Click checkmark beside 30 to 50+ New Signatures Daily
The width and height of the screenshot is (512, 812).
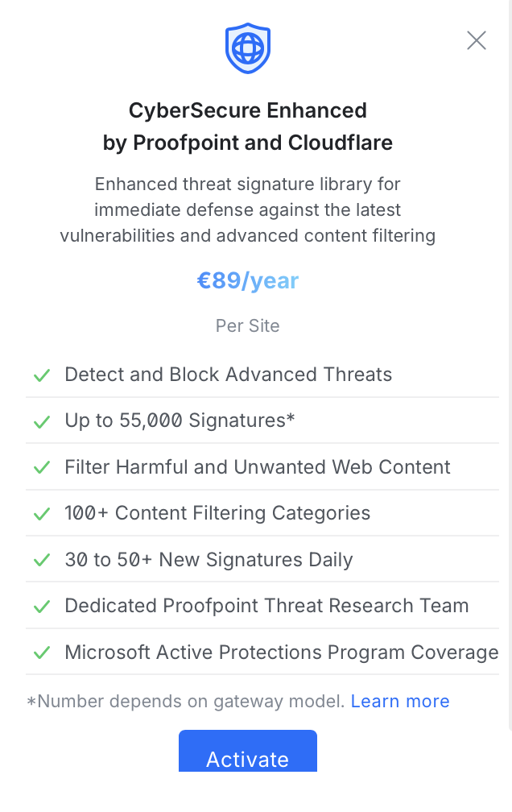(41, 561)
